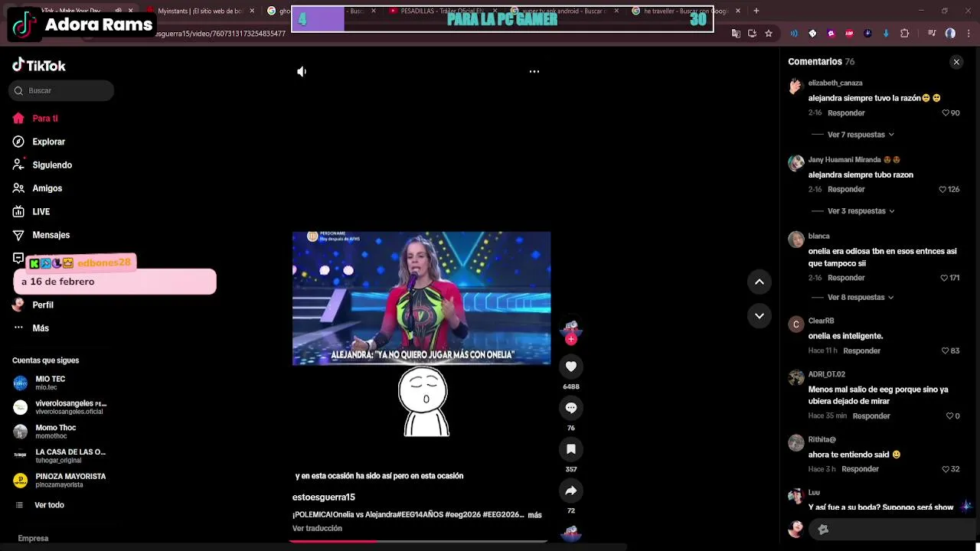Screen dimensions: 980x551
Task: Reply to ADRI_OT.02's comment
Action: tap(871, 416)
